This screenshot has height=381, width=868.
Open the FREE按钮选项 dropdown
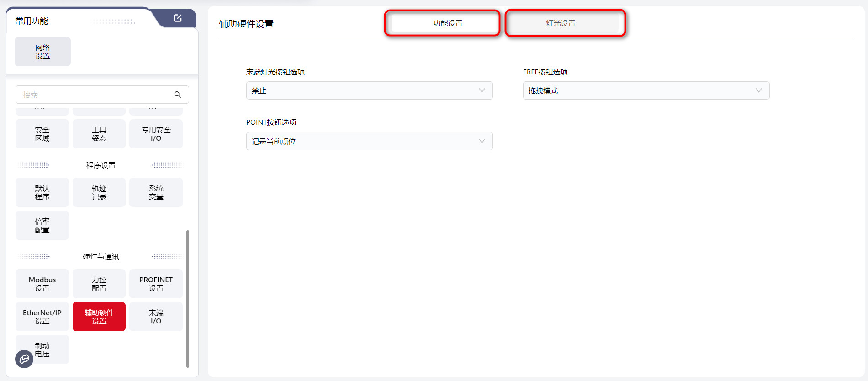click(x=646, y=90)
